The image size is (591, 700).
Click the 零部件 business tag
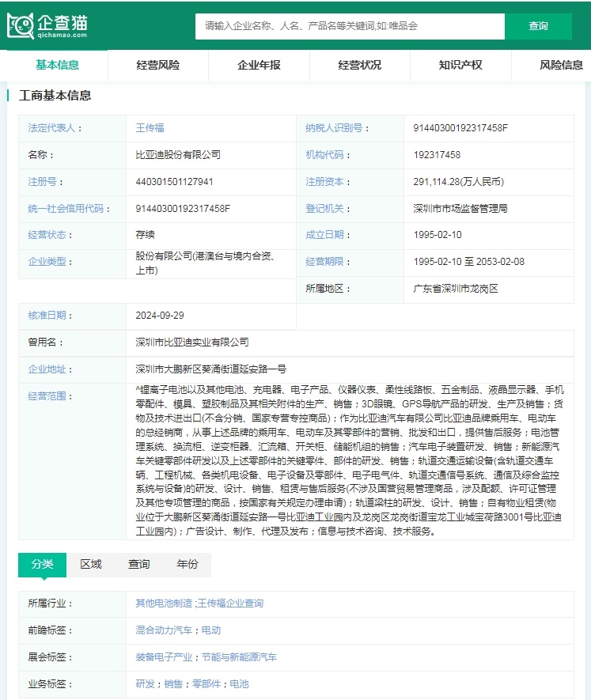point(206,684)
